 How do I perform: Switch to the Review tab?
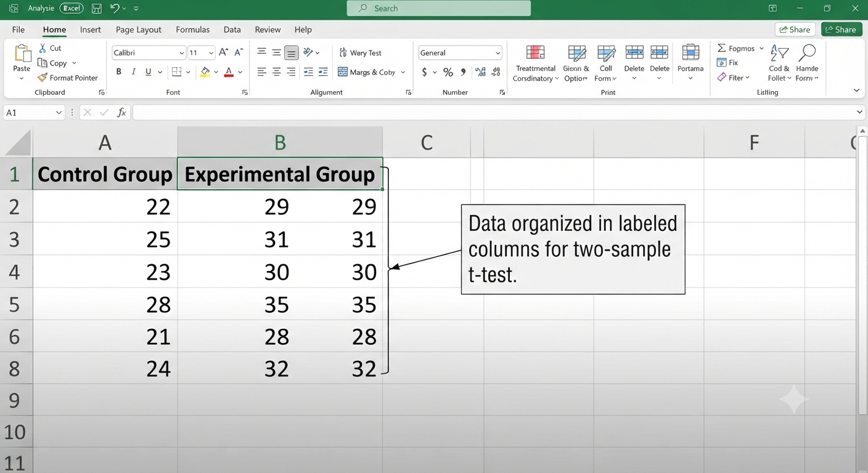(x=268, y=30)
